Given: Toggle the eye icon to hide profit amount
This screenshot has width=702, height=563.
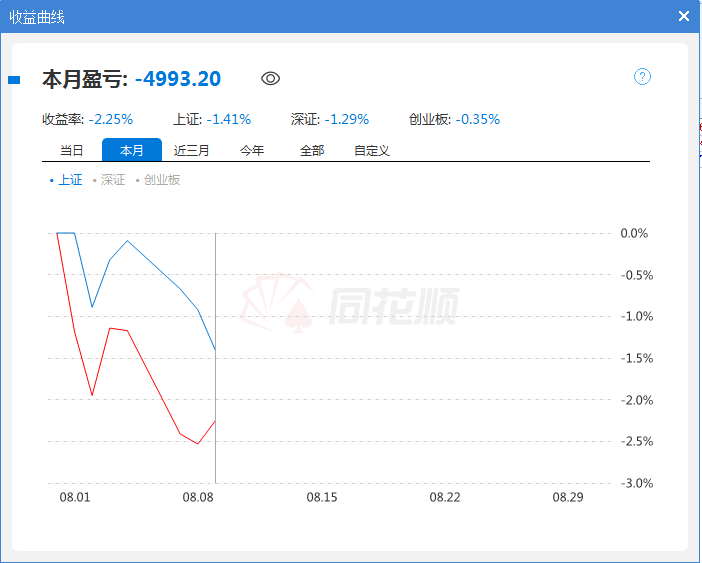Looking at the screenshot, I should (x=270, y=78).
